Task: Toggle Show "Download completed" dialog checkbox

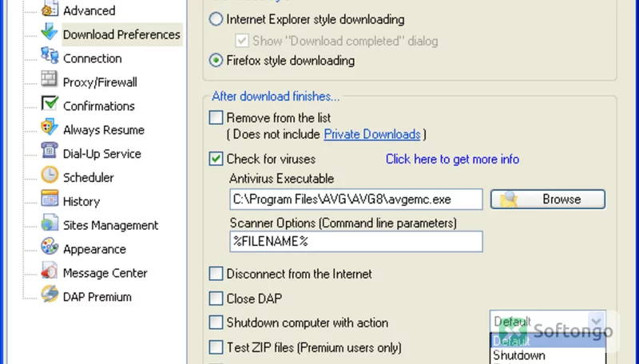Action: point(242,41)
